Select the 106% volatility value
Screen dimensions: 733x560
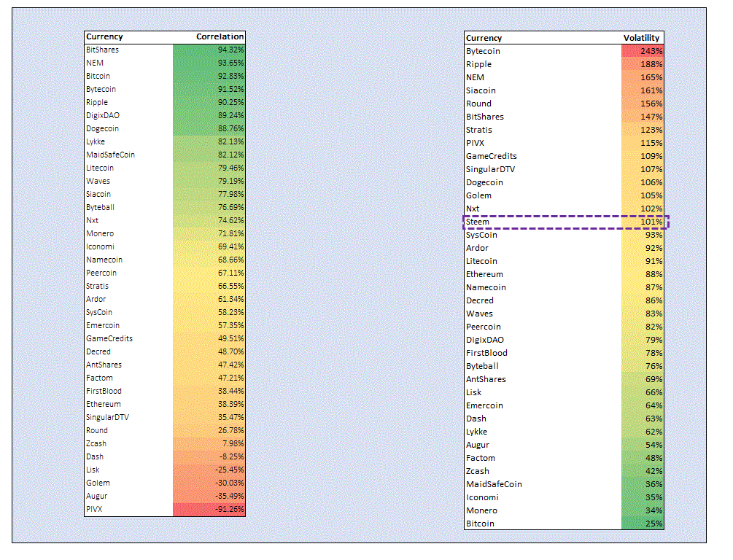point(651,182)
